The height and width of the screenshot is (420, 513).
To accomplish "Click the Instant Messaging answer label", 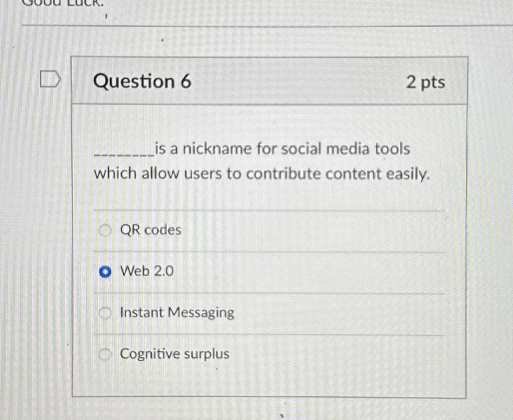I will pos(177,313).
